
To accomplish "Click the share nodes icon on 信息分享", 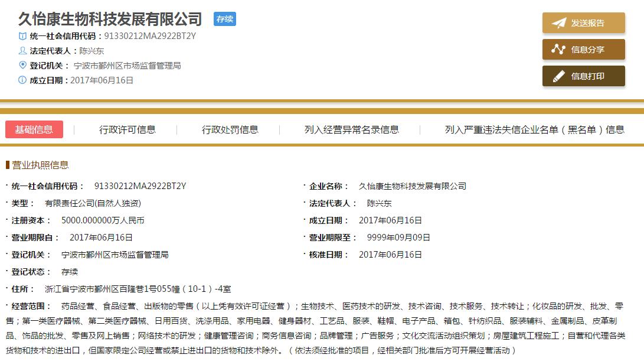I will [558, 50].
